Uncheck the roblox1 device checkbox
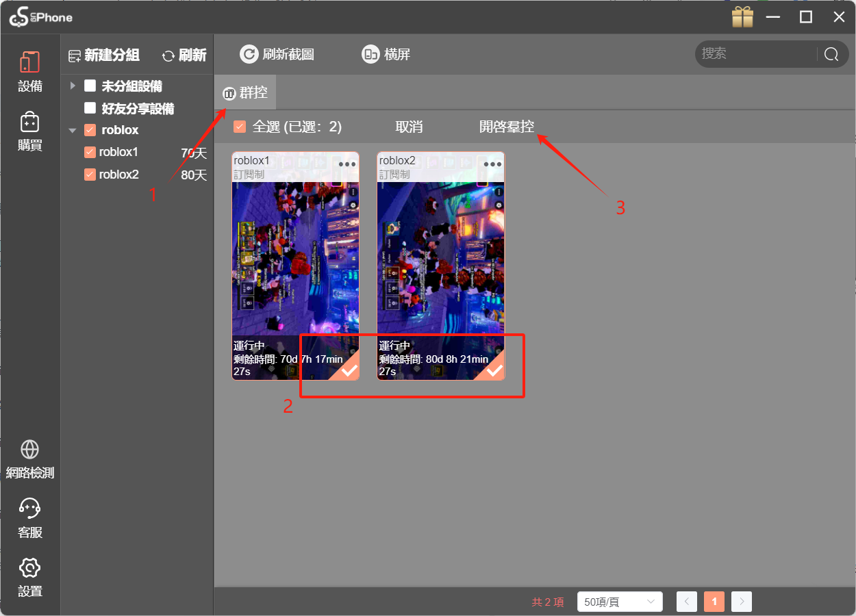Image resolution: width=856 pixels, height=616 pixels. pyautogui.click(x=90, y=152)
